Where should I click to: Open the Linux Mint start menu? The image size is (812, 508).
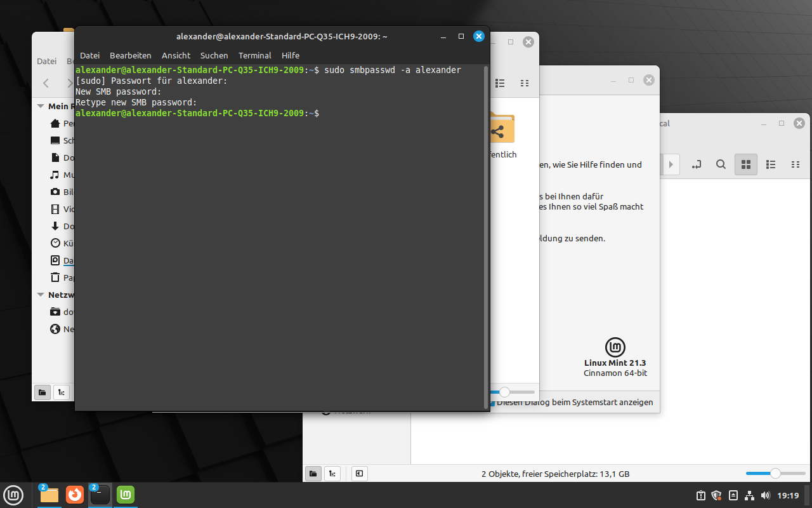click(x=13, y=495)
